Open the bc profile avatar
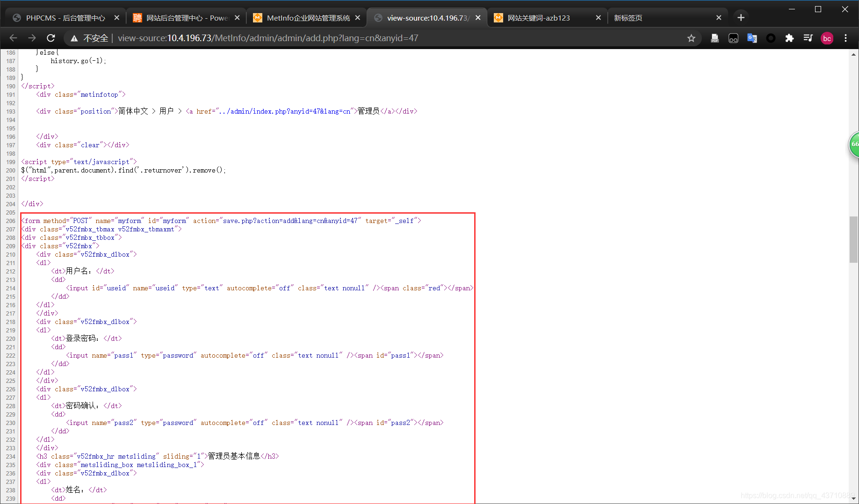The width and height of the screenshot is (859, 504). pos(827,38)
